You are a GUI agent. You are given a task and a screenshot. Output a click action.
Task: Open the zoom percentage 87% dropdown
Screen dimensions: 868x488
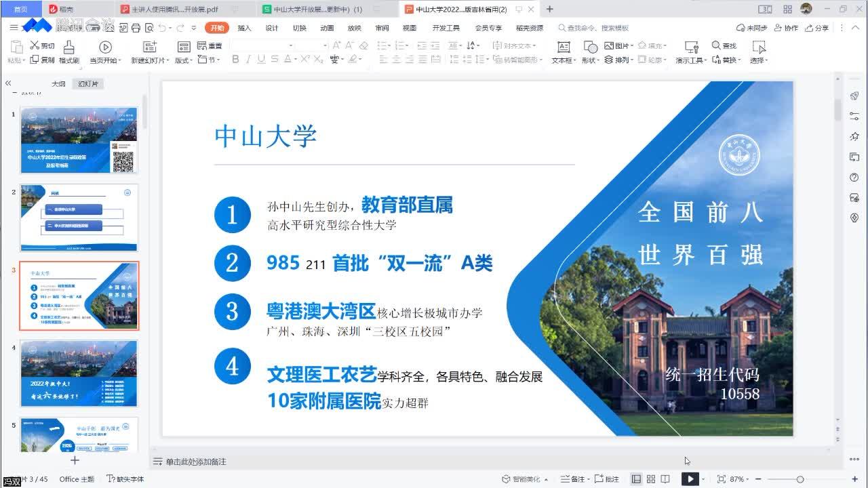741,479
